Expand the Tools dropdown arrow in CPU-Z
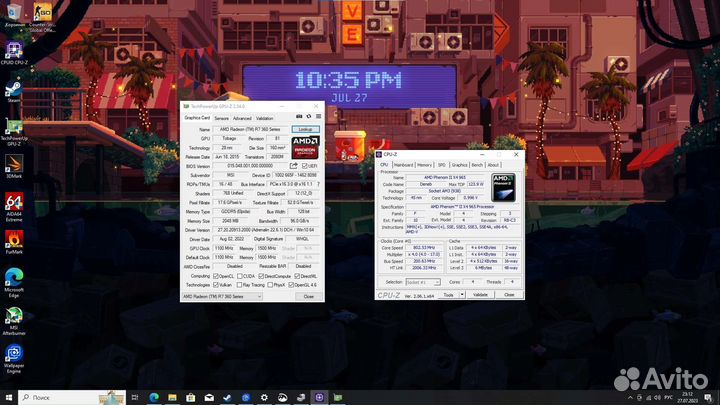Image resolution: width=720 pixels, height=405 pixels. click(462, 295)
